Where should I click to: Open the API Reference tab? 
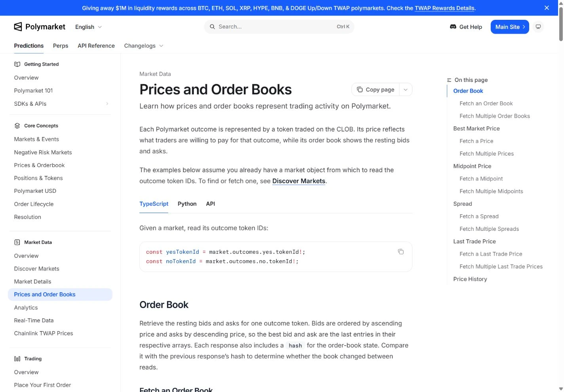(96, 46)
